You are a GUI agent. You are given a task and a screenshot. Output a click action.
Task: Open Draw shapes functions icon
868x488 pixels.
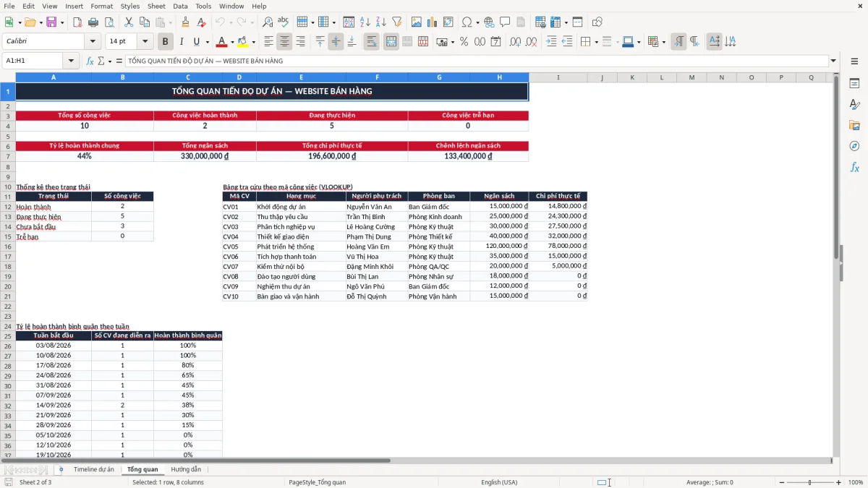597,22
